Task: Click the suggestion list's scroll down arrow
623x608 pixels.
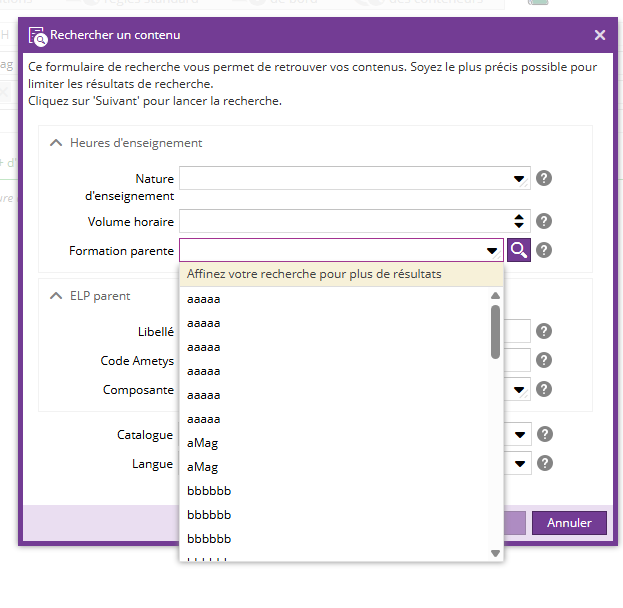Action: click(495, 552)
